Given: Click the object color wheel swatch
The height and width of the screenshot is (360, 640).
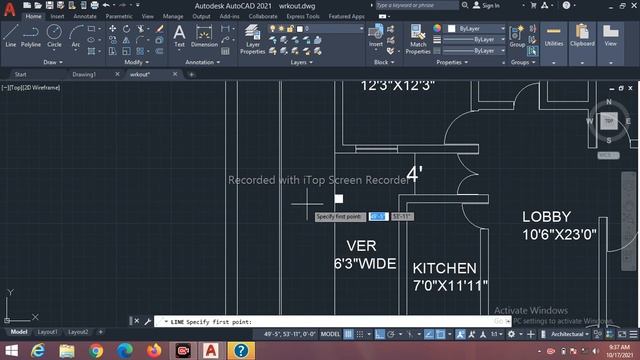Looking at the screenshot, I should (437, 28).
